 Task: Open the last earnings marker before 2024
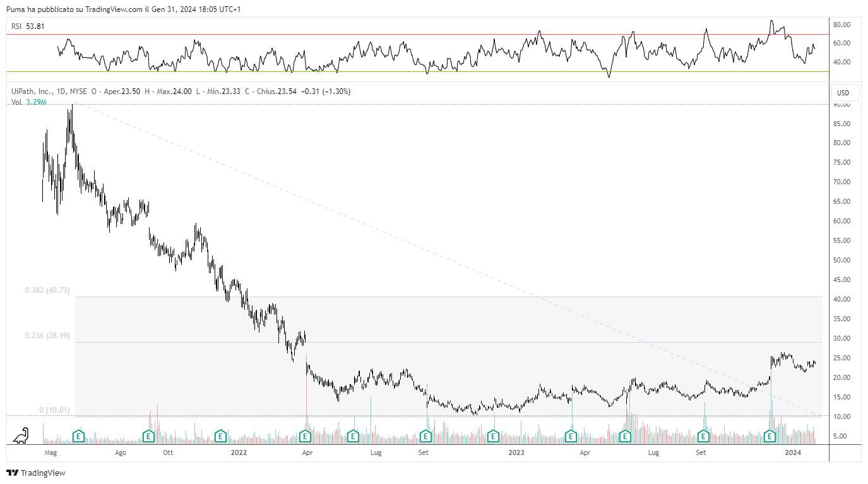point(770,436)
